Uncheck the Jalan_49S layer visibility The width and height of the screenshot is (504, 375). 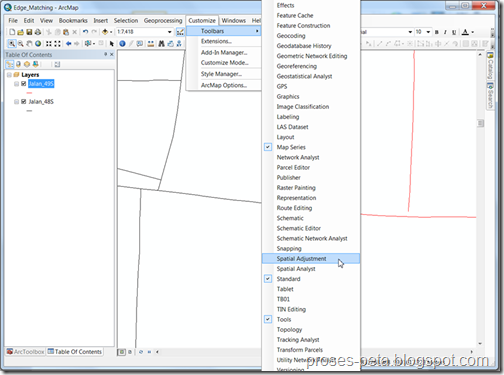tap(23, 84)
